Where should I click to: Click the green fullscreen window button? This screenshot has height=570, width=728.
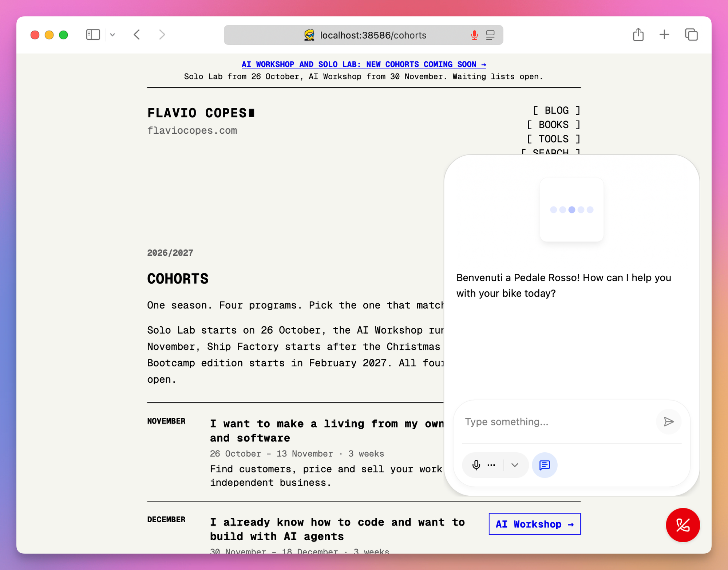63,35
